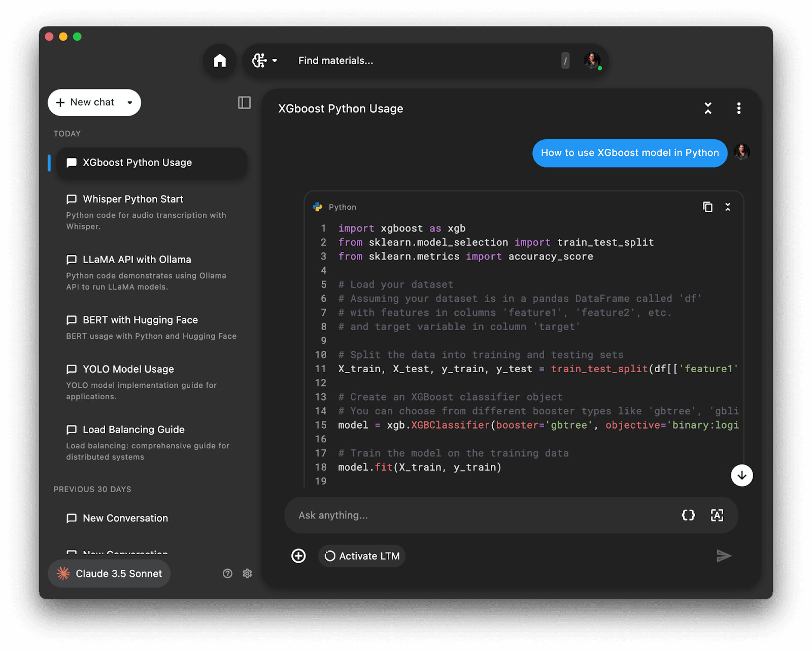Click code comment '# Load your dataset'
The image size is (812, 651).
pyautogui.click(x=396, y=285)
